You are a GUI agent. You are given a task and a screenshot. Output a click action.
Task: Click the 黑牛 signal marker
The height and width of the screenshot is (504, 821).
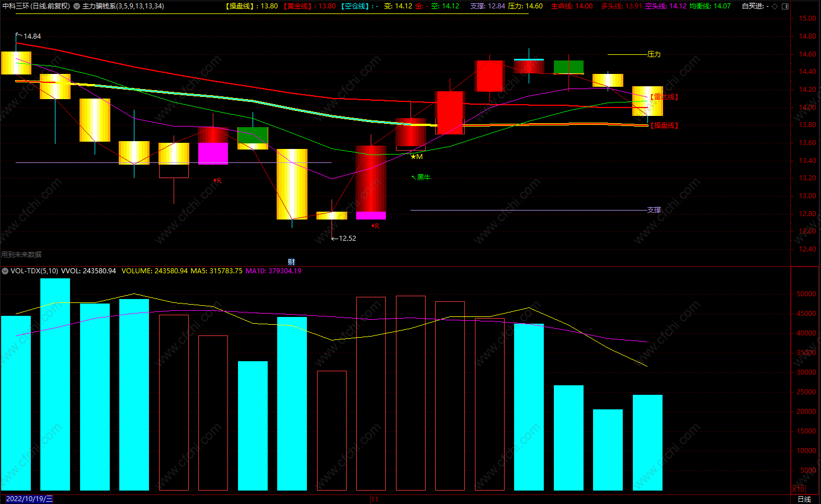click(422, 178)
